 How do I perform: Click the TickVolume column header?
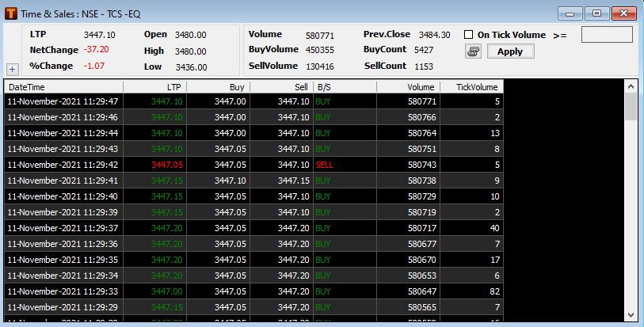[x=471, y=87]
